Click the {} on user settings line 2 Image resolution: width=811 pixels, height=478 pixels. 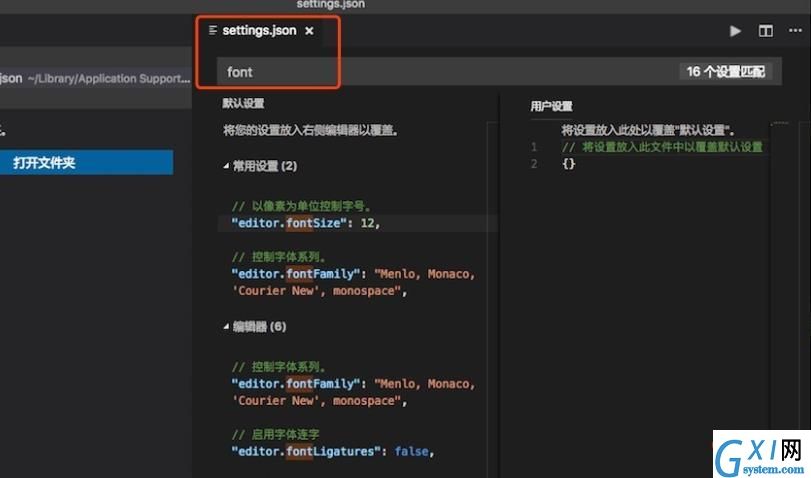(568, 164)
